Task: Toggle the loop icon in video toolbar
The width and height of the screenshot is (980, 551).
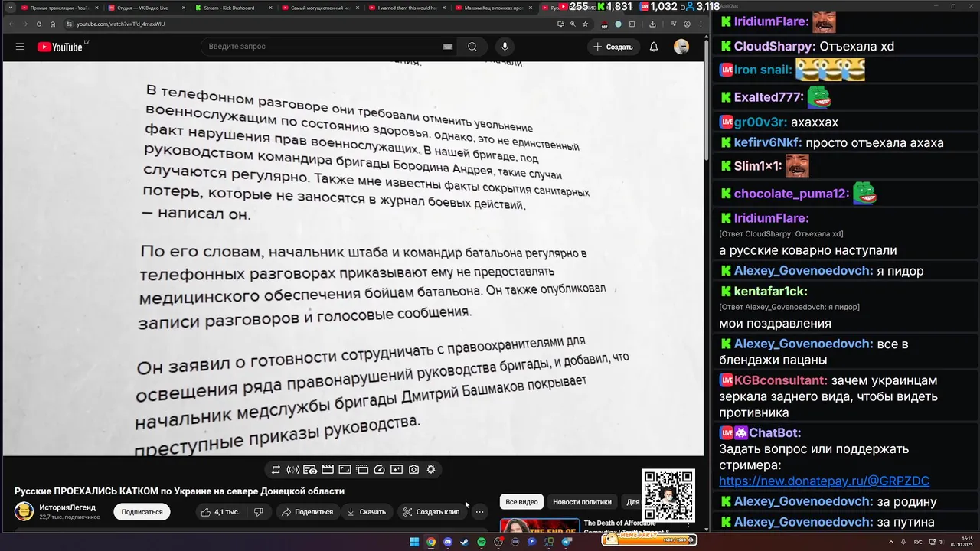Action: (276, 470)
